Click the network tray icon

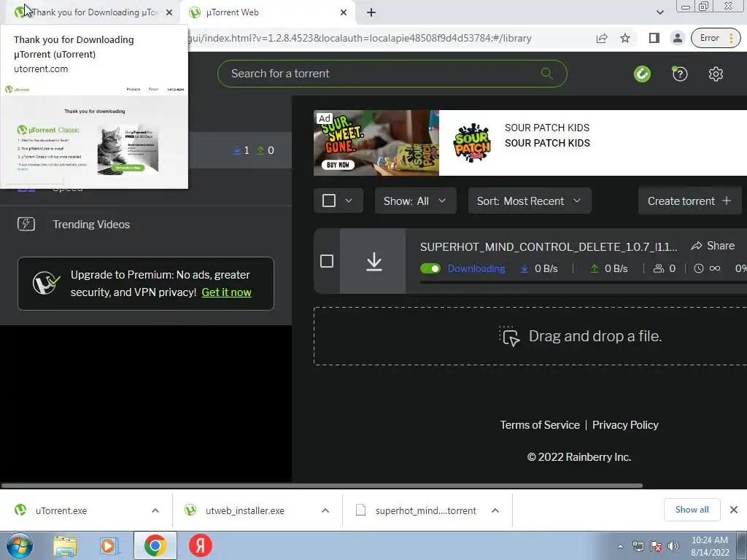click(638, 547)
